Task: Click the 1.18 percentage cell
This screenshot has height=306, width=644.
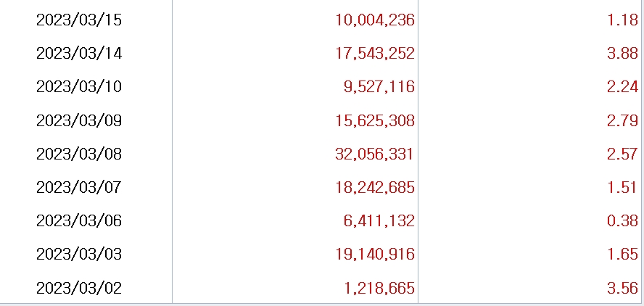Action: click(622, 20)
